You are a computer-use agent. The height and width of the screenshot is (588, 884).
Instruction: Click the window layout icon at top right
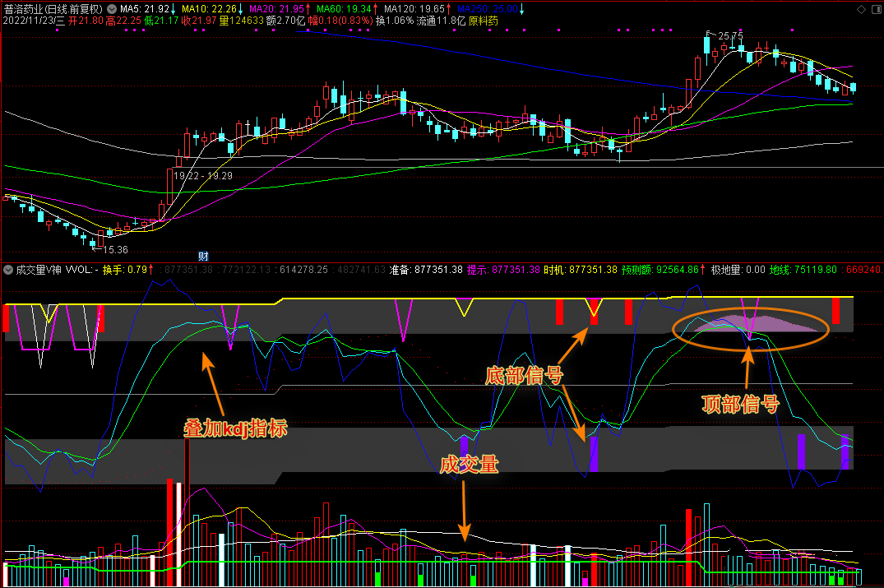[876, 9]
